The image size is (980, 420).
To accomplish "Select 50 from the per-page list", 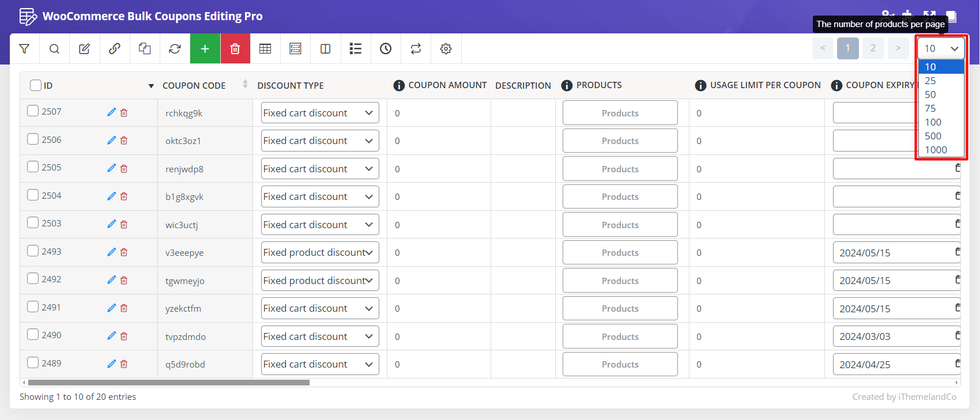I will pyautogui.click(x=930, y=94).
